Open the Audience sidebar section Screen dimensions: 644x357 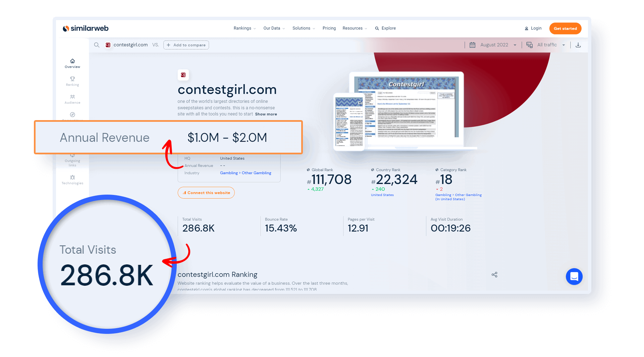(72, 99)
